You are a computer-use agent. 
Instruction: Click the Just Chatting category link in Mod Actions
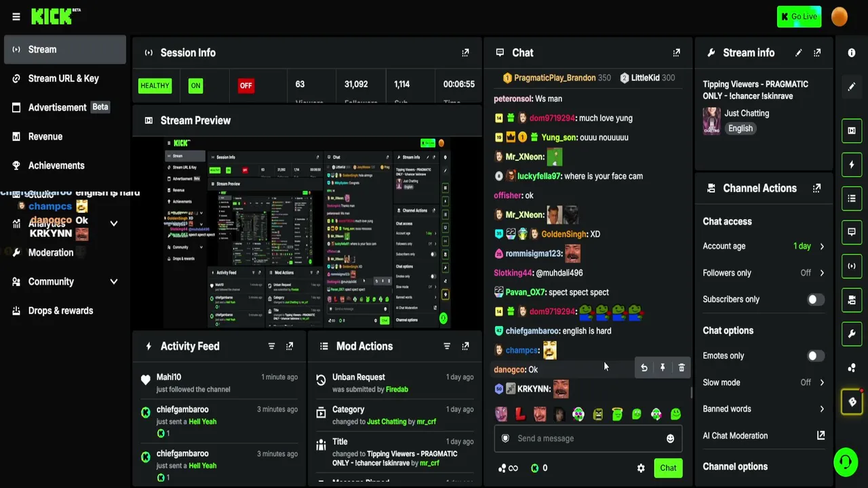click(387, 422)
